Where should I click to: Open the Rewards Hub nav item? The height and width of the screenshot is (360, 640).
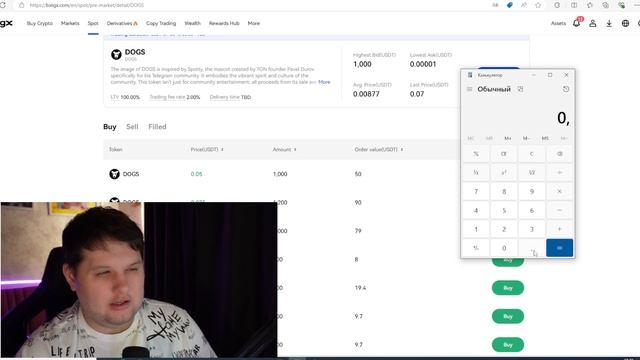click(x=224, y=23)
